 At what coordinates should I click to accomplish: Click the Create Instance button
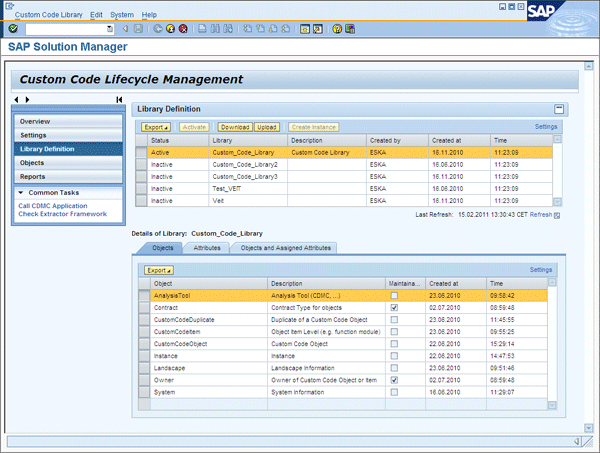[x=314, y=127]
